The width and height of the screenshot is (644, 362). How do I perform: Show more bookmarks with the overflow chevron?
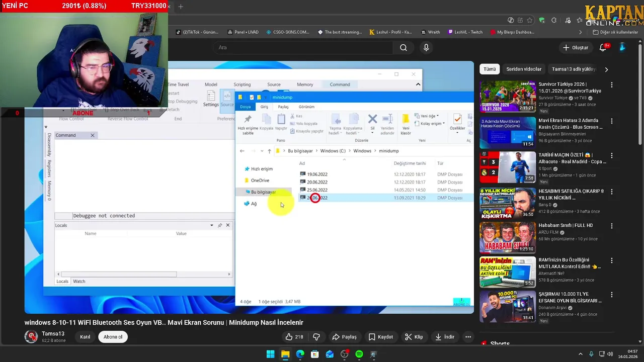tap(580, 32)
